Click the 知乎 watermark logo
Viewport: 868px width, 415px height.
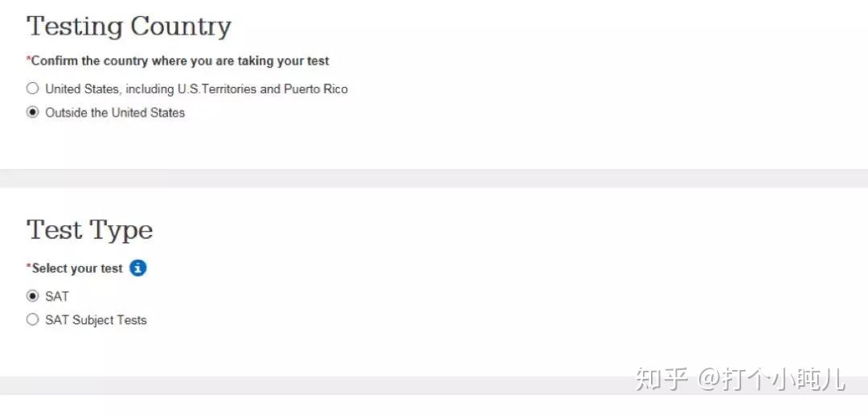[x=661, y=378]
